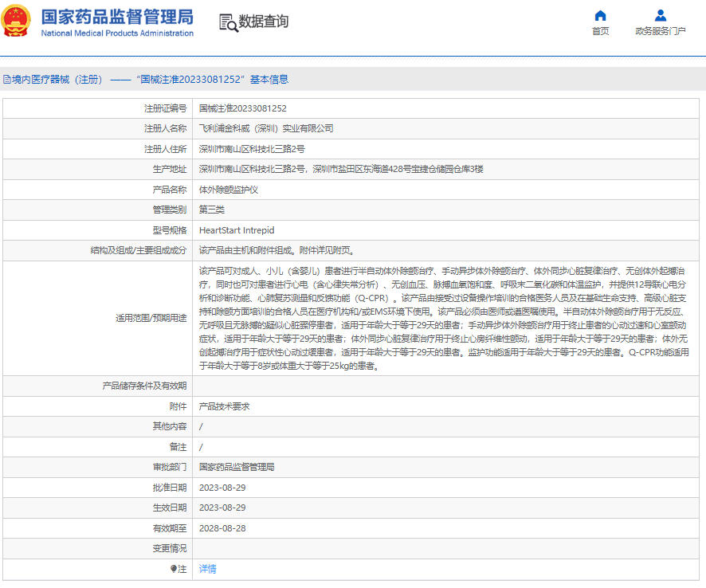The image size is (706, 588).
Task: Click National Medical Products Administration text
Action: pos(117,33)
